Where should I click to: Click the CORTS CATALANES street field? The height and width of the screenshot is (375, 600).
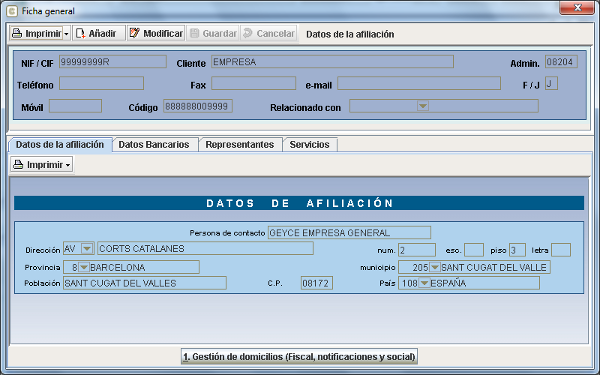205,249
